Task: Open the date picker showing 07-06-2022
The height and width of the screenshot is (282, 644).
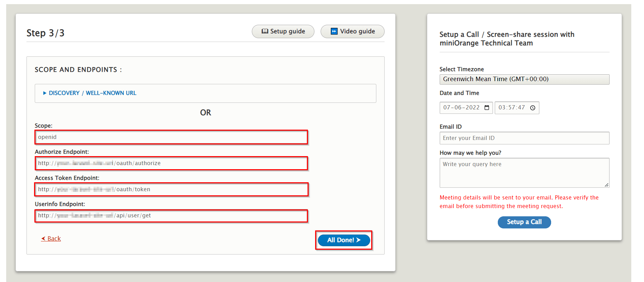Action: click(x=463, y=108)
